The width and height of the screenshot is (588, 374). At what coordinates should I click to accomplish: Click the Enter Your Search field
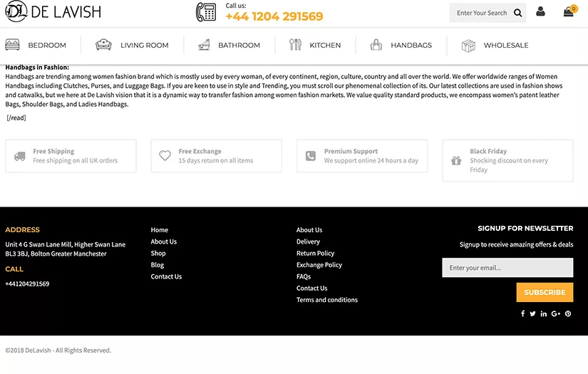coord(482,13)
